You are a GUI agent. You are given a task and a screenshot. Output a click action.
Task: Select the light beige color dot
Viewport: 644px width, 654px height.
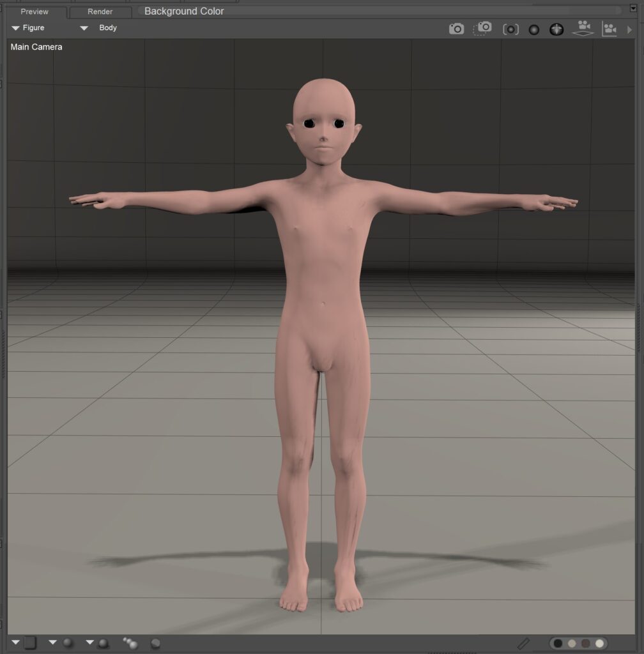pos(572,643)
